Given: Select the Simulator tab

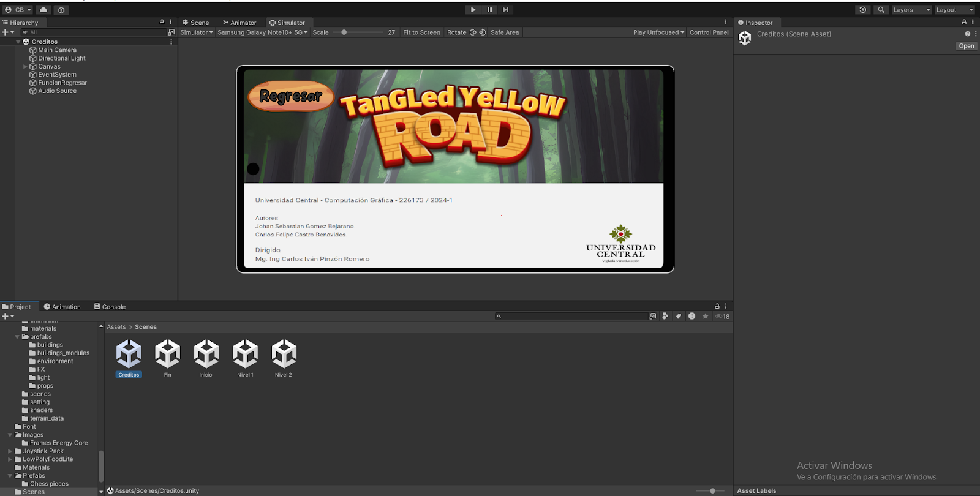Looking at the screenshot, I should pos(287,23).
